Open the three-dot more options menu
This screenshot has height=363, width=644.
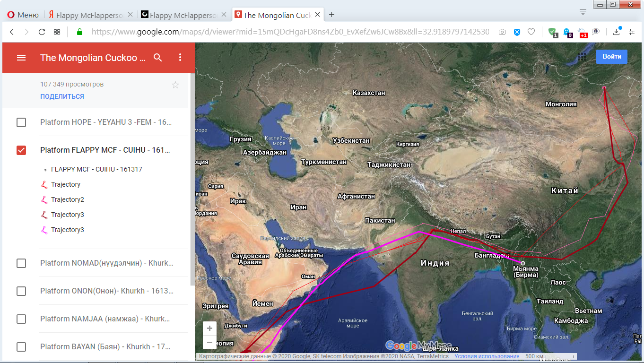tap(180, 58)
